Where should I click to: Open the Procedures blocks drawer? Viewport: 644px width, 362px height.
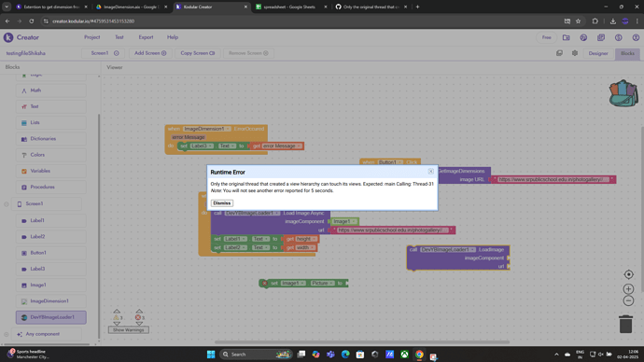coord(51,187)
